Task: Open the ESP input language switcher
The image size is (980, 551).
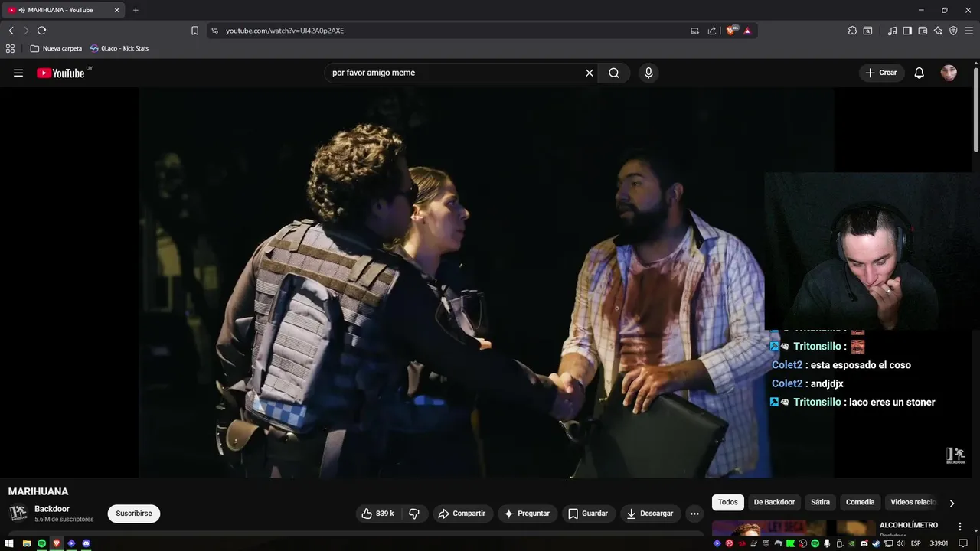Action: [916, 543]
